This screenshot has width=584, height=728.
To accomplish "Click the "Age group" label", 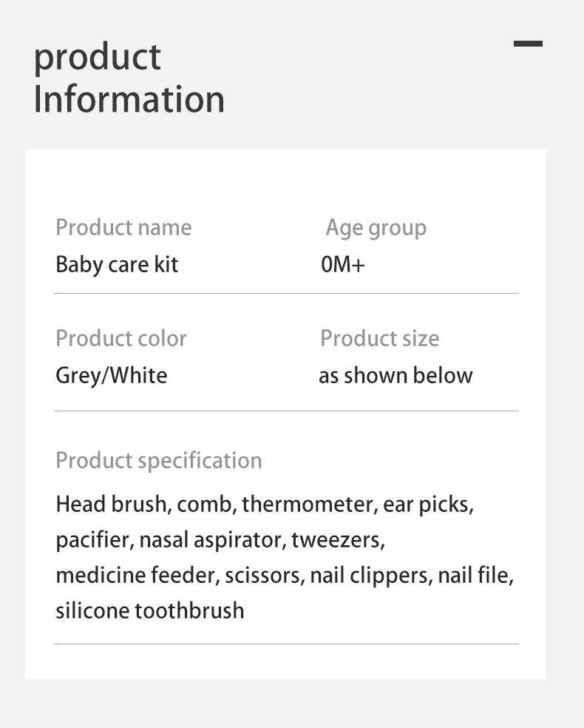I will click(376, 228).
